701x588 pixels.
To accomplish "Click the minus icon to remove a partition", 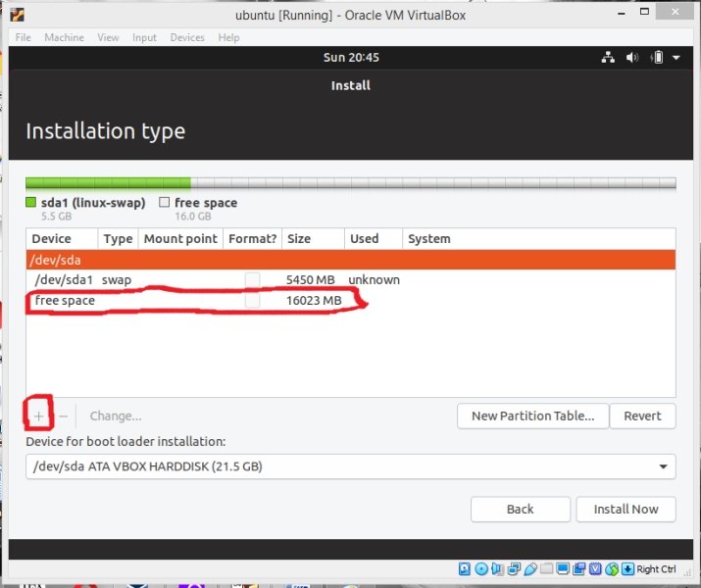I will coord(63,416).
